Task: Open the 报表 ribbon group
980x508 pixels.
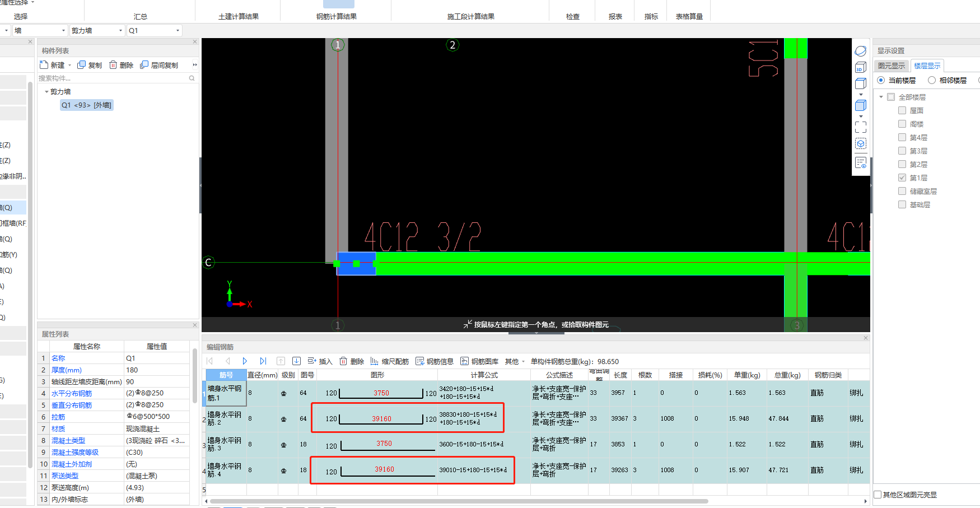Action: [615, 16]
